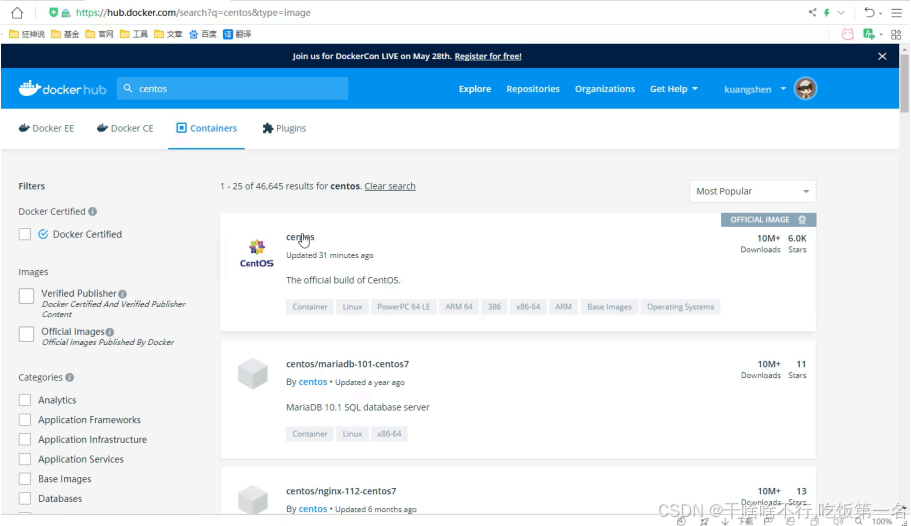Screen dimensions: 911x526
Task: Click the browser home icon
Action: [x=17, y=12]
